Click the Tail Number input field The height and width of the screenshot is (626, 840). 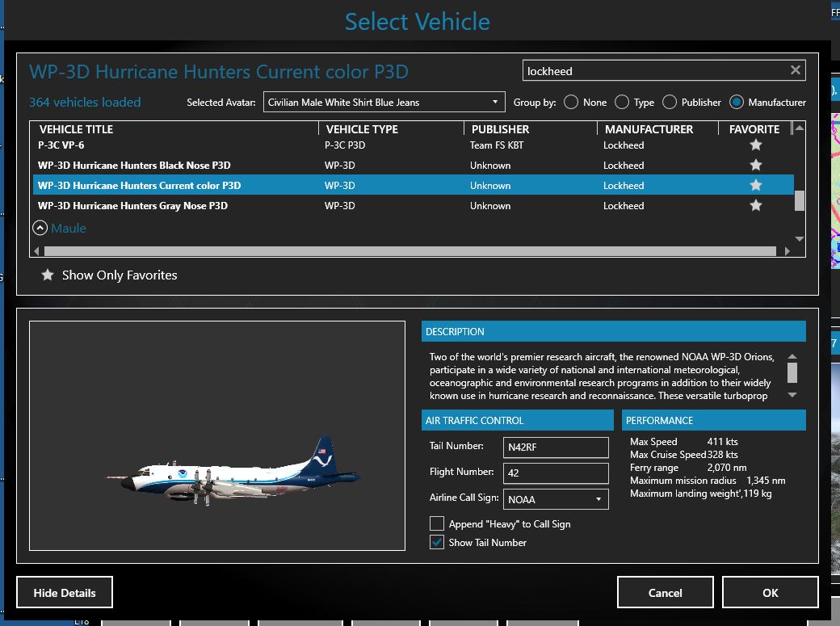point(556,447)
